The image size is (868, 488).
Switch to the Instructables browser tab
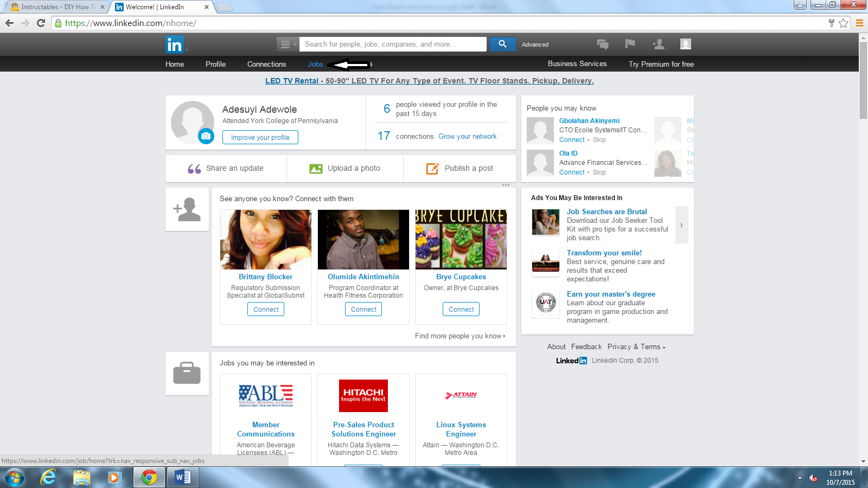point(57,7)
